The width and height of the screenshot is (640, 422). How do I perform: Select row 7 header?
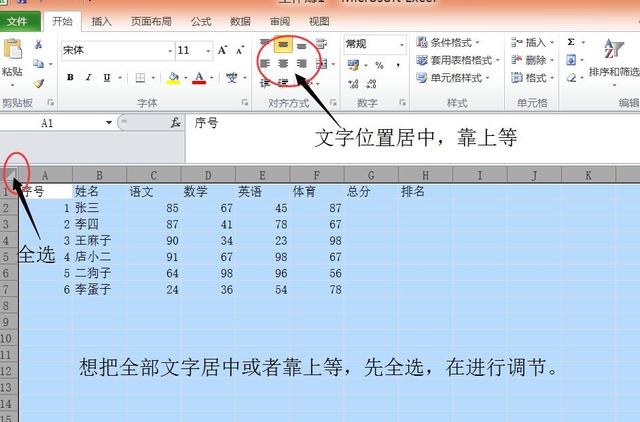tap(7, 289)
